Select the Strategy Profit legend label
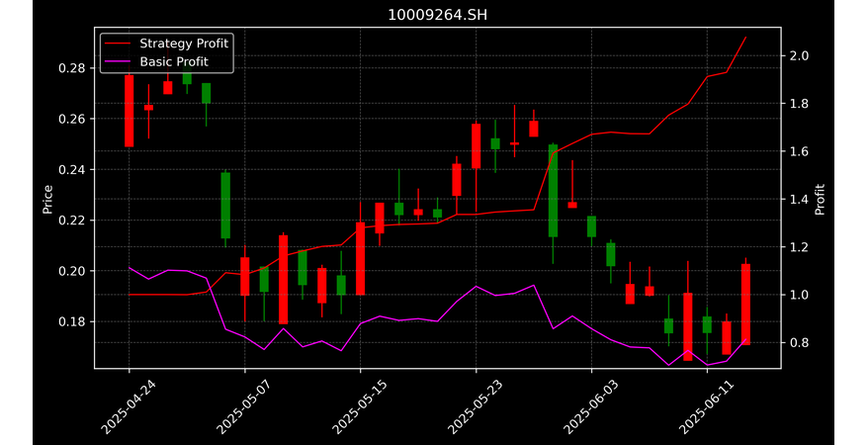The image size is (868, 445). point(184,44)
